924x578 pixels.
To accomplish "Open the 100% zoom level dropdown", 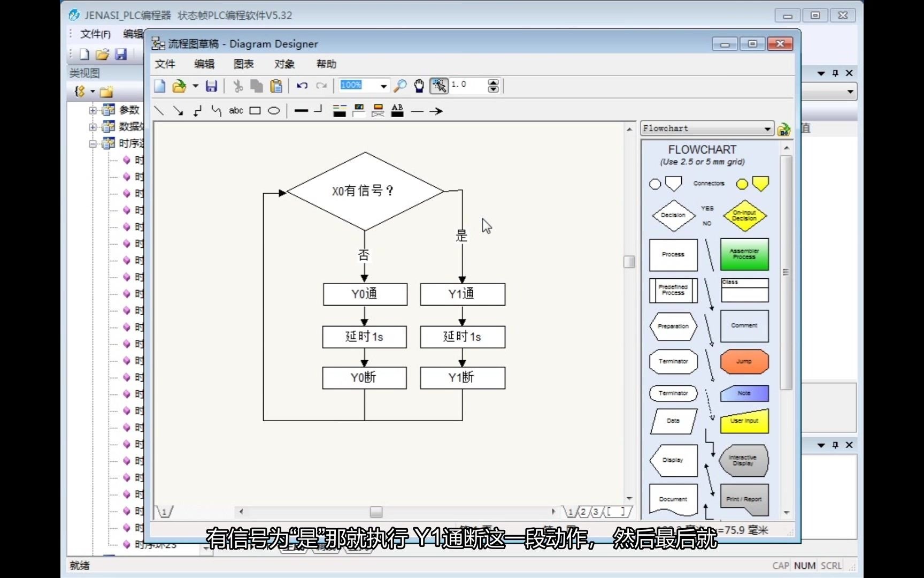I will [x=383, y=86].
